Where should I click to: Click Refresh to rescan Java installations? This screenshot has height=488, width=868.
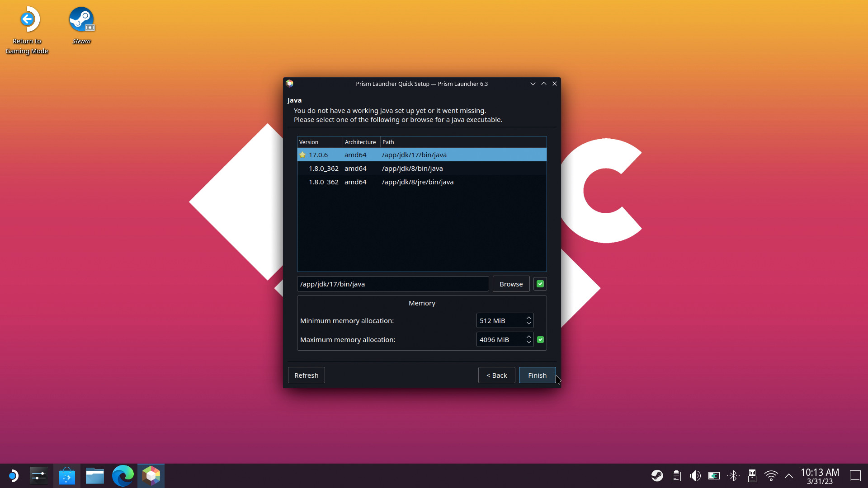pyautogui.click(x=307, y=375)
